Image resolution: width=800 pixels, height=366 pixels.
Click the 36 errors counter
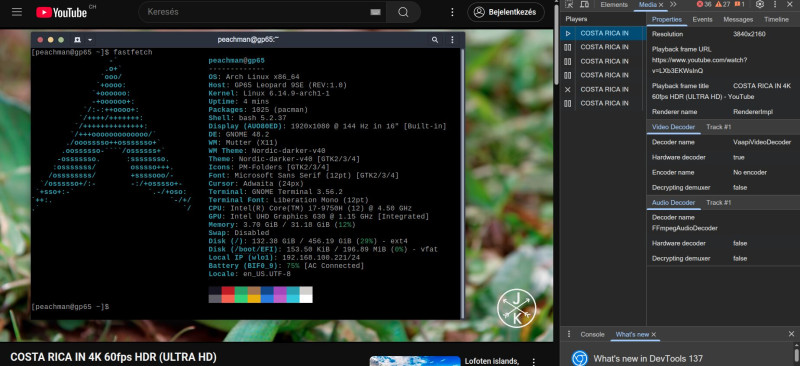[704, 5]
